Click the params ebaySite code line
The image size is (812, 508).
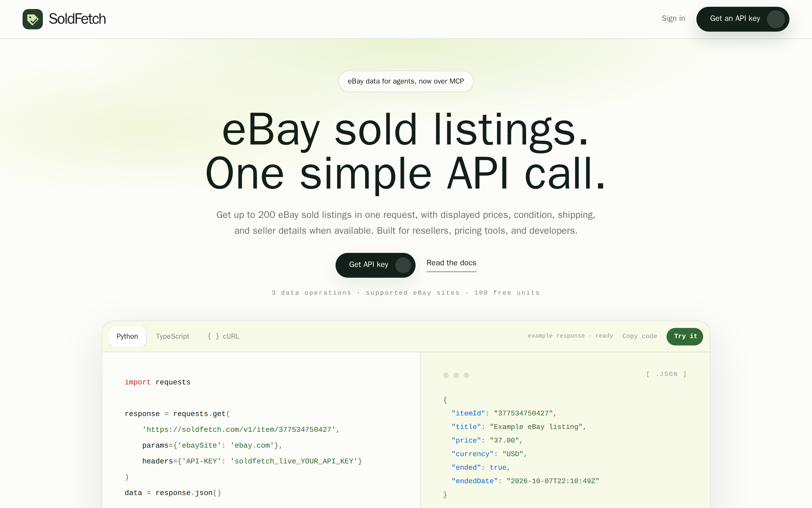click(x=212, y=446)
